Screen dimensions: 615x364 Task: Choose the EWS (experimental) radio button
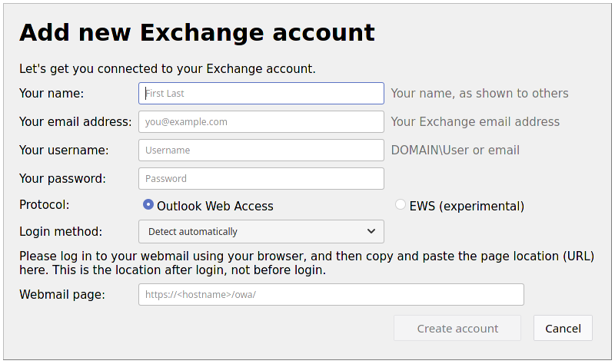click(x=401, y=205)
